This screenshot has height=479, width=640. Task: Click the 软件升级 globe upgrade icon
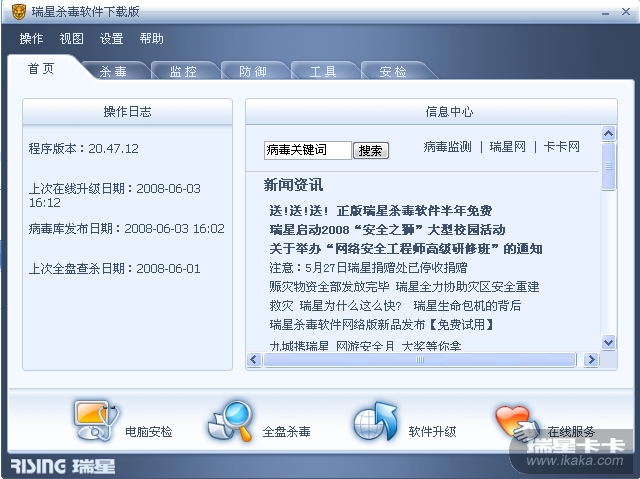point(375,422)
